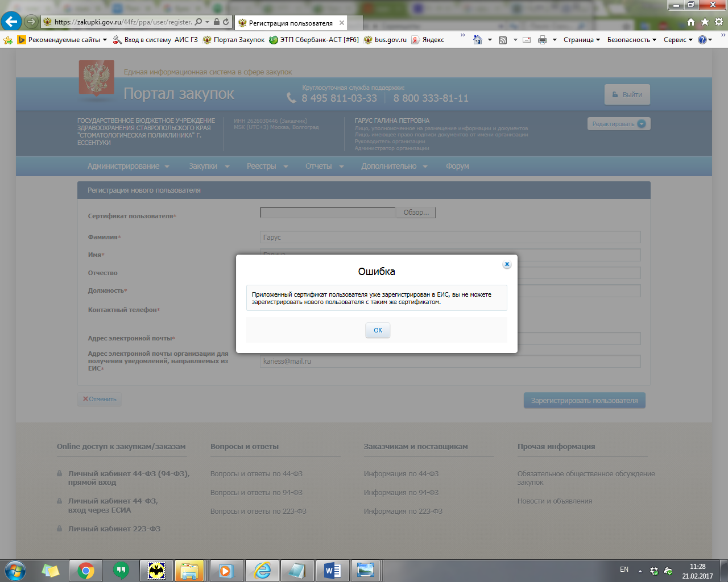
Task: Open browser home page icon
Action: 691,22
